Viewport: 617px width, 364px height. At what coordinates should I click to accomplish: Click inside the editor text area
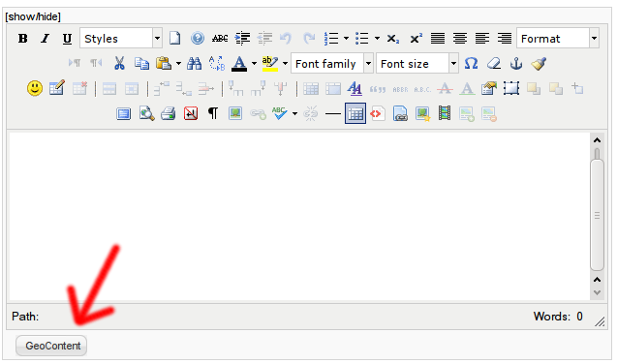coord(299,216)
